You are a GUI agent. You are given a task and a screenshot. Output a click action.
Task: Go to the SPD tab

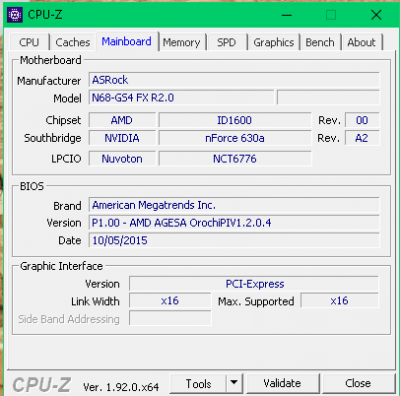tap(227, 42)
